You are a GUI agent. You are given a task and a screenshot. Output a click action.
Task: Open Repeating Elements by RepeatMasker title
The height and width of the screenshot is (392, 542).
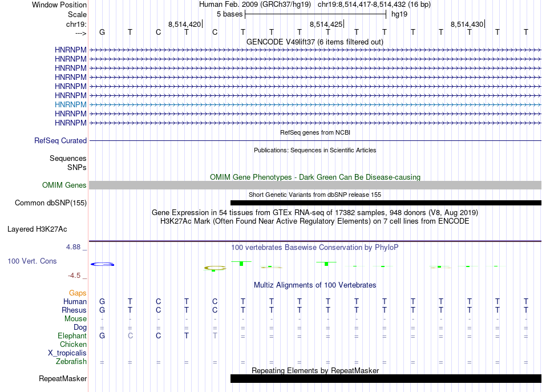tap(316, 370)
